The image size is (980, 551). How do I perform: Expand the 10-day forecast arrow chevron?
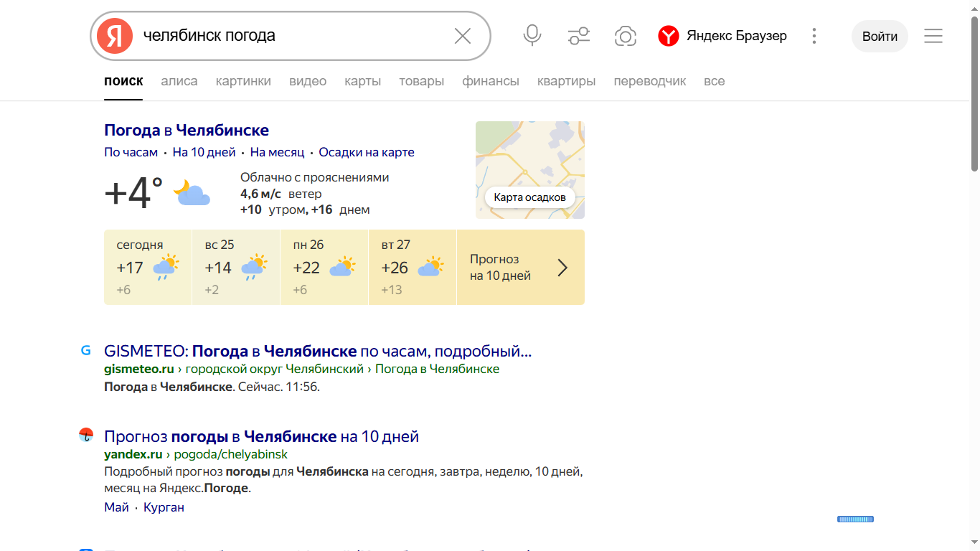[562, 268]
